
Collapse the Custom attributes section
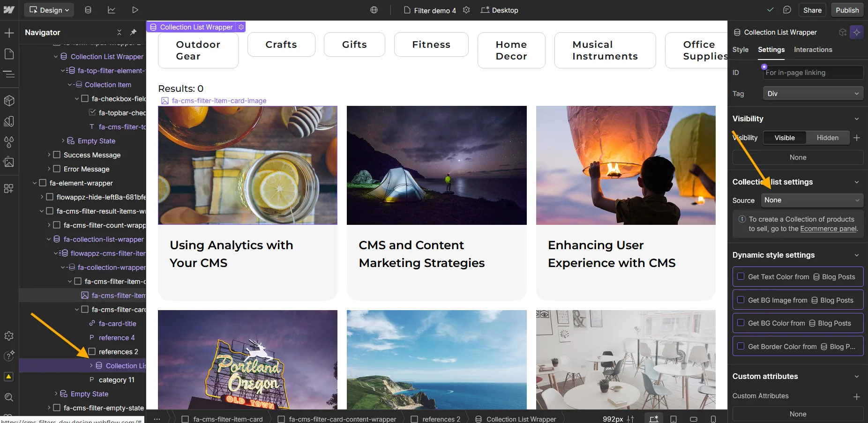[x=857, y=377]
